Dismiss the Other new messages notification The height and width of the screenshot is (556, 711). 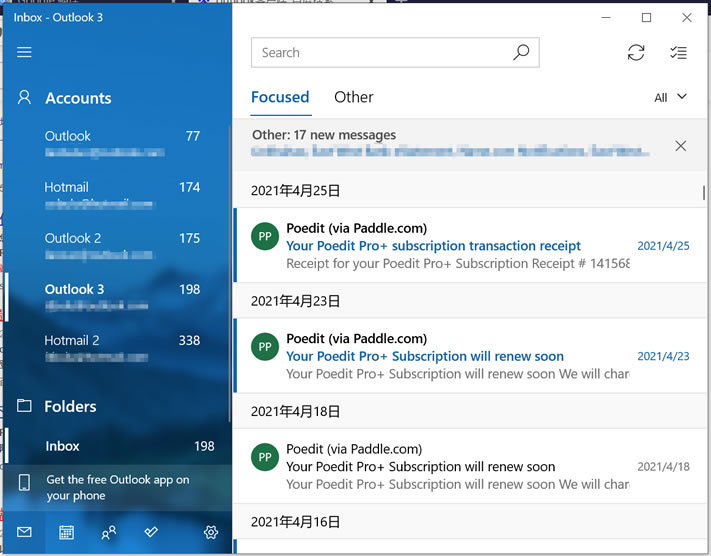click(x=680, y=146)
